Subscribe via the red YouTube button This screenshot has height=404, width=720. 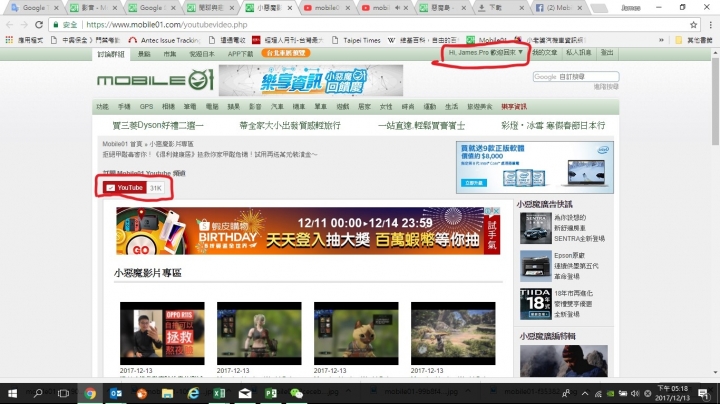click(x=125, y=188)
